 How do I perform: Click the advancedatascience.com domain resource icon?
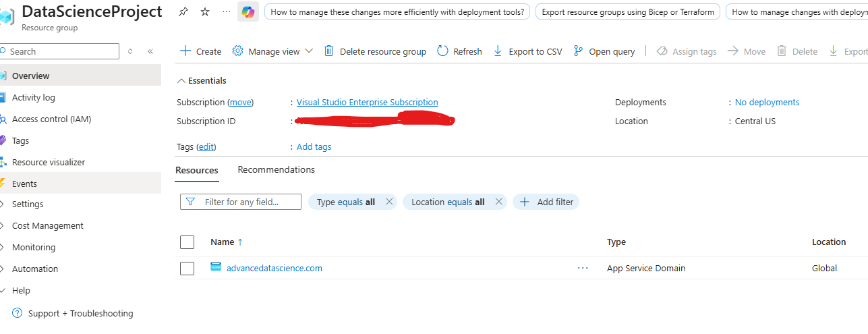point(216,267)
